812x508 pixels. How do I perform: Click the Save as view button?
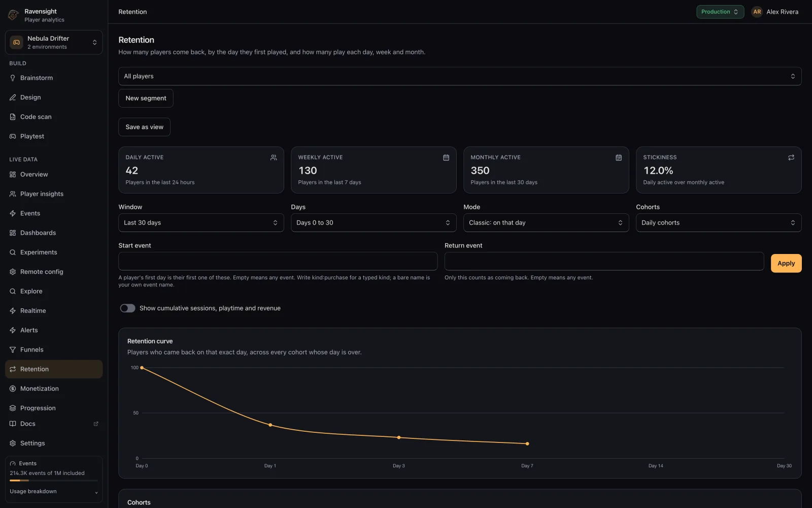click(x=144, y=127)
